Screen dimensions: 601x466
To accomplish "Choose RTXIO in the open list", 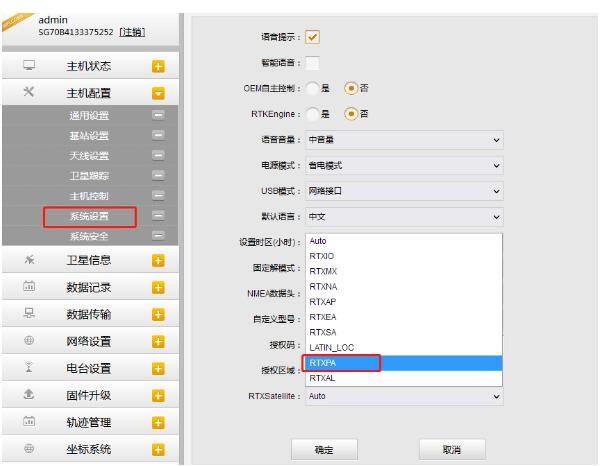I will (404, 256).
